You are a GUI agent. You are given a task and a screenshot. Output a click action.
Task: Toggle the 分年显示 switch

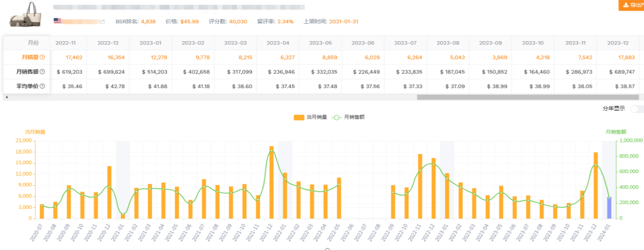(x=637, y=108)
